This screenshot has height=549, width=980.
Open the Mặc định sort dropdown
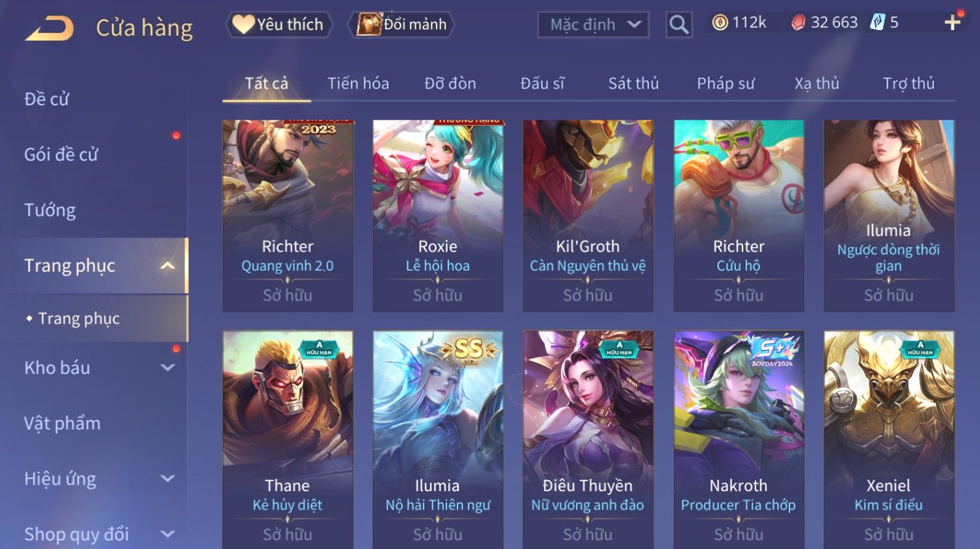tap(593, 25)
